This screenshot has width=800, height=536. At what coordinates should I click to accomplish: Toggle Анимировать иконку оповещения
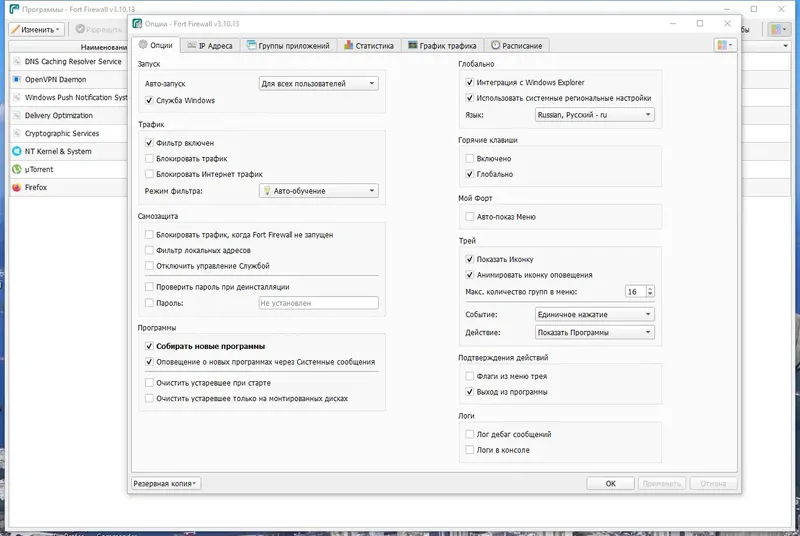(x=469, y=275)
